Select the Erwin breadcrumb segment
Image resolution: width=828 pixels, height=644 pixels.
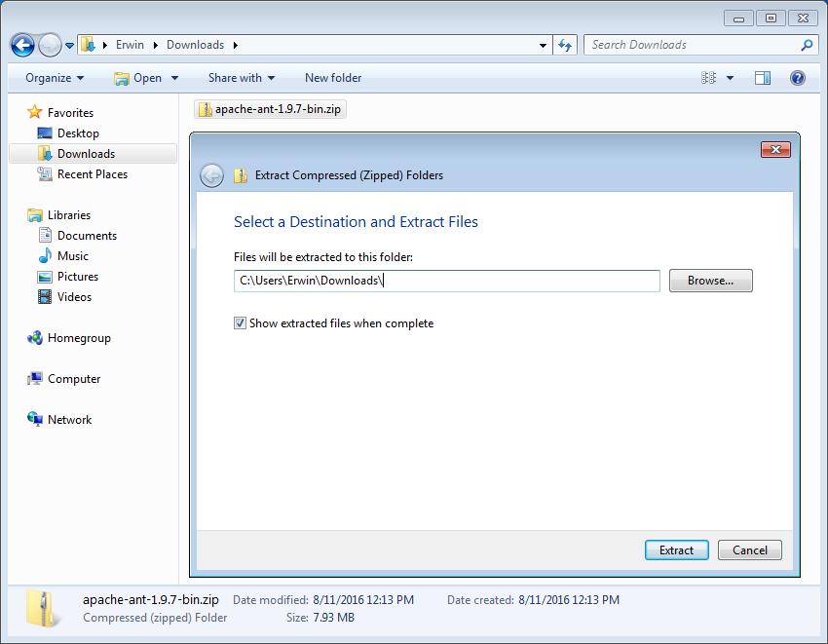(130, 45)
